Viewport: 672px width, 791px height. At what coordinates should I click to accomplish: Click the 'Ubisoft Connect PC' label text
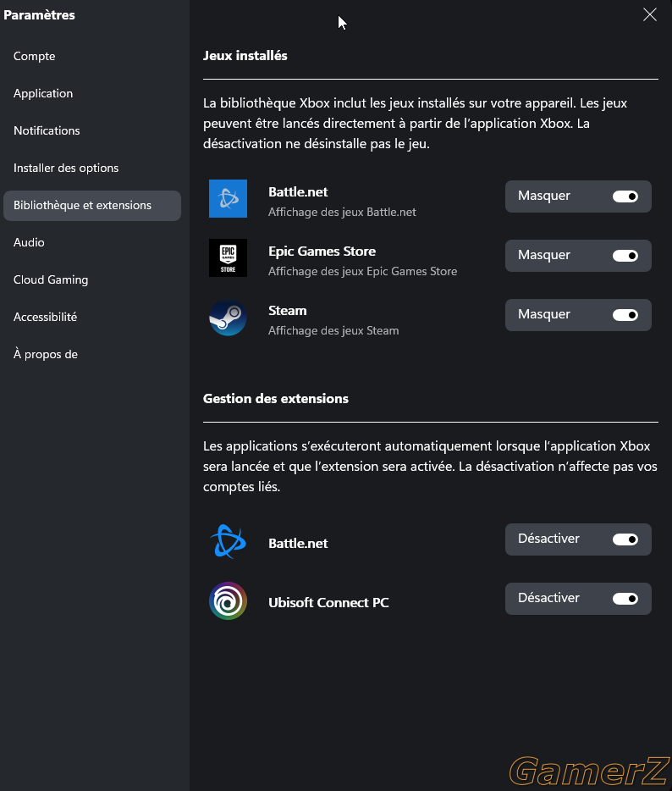coord(328,602)
